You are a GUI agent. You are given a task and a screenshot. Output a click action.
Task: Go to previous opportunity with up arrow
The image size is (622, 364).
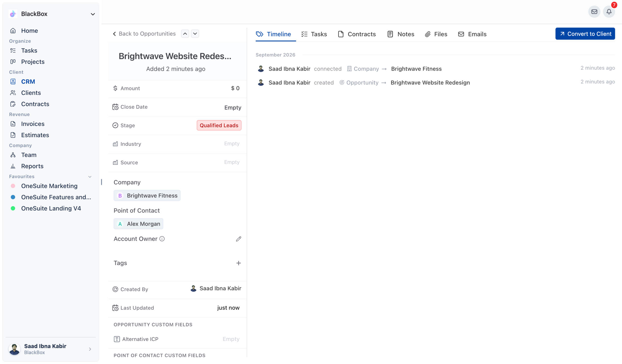click(x=185, y=34)
